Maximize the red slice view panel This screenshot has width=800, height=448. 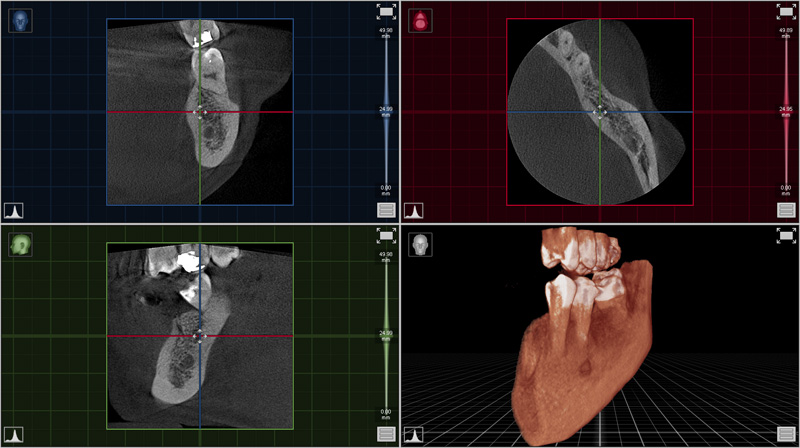coord(785,12)
